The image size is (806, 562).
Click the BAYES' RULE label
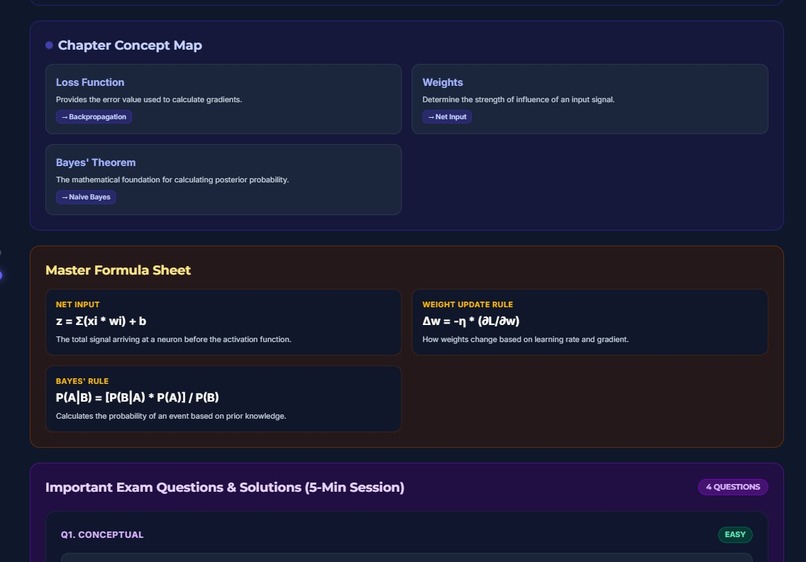point(82,381)
